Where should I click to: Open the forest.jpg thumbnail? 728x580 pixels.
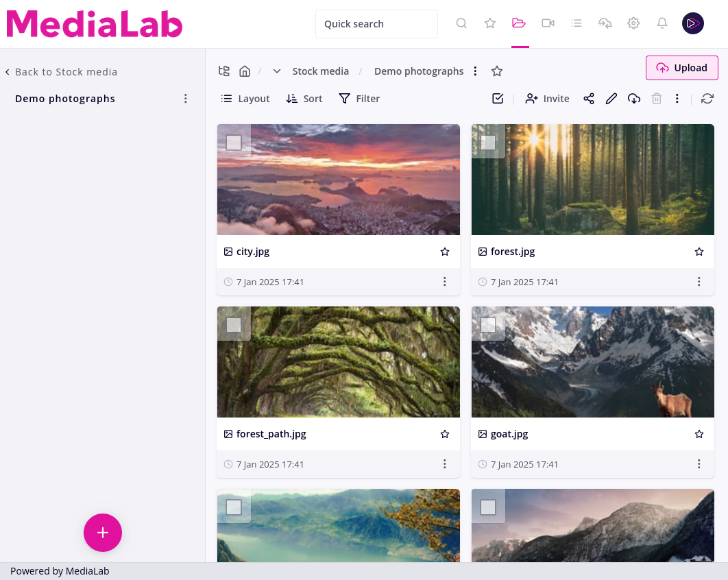(x=593, y=179)
